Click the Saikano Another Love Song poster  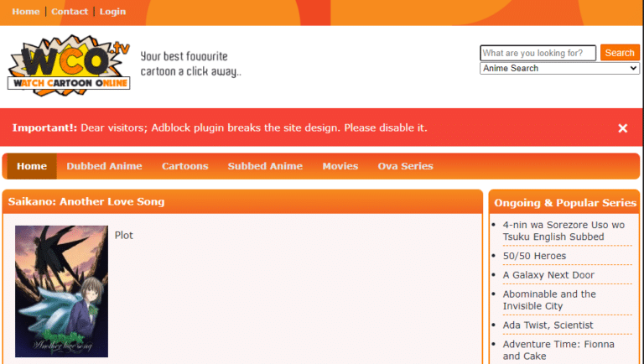[x=61, y=291]
